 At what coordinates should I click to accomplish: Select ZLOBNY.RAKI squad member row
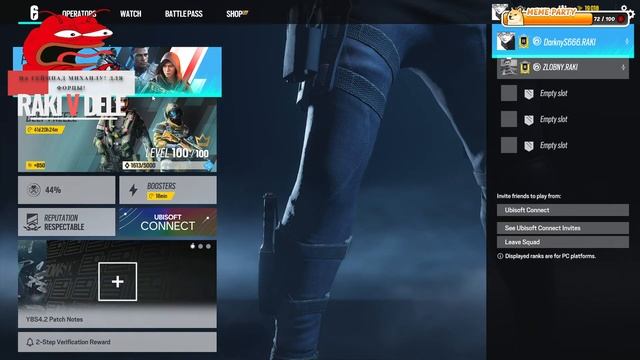click(563, 68)
